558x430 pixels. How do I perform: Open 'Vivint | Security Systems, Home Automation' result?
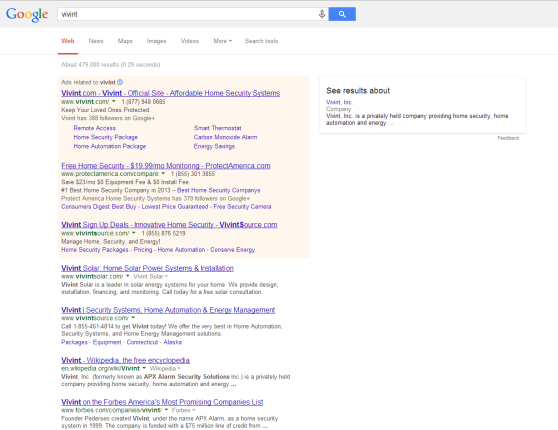(x=168, y=310)
